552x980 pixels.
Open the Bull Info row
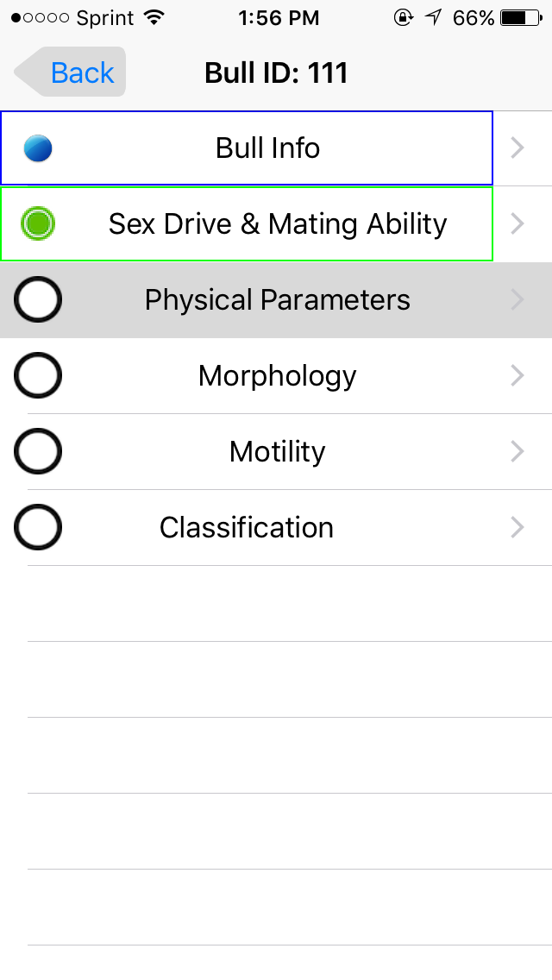coord(267,148)
